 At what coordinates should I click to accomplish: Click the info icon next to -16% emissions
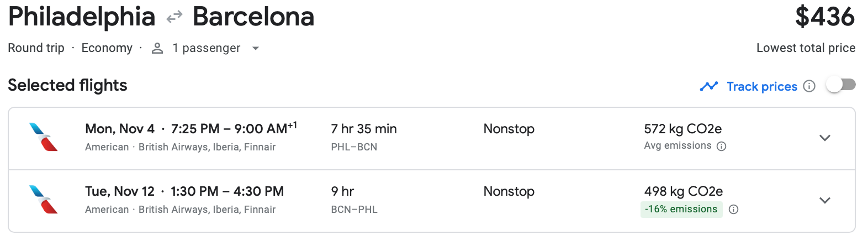click(x=733, y=210)
